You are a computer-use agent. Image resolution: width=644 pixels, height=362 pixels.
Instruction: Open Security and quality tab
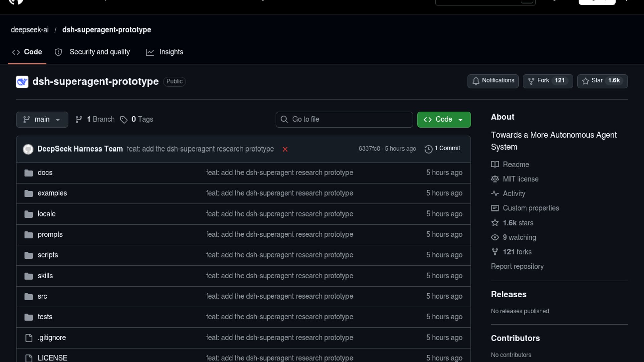coord(92,52)
